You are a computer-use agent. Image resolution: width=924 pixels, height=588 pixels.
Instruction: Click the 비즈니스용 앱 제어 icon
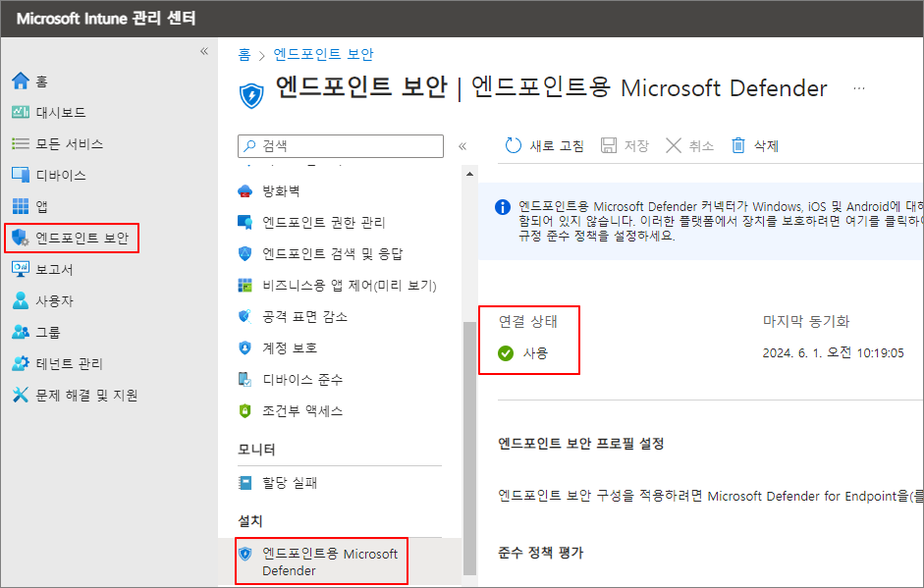tap(245, 285)
